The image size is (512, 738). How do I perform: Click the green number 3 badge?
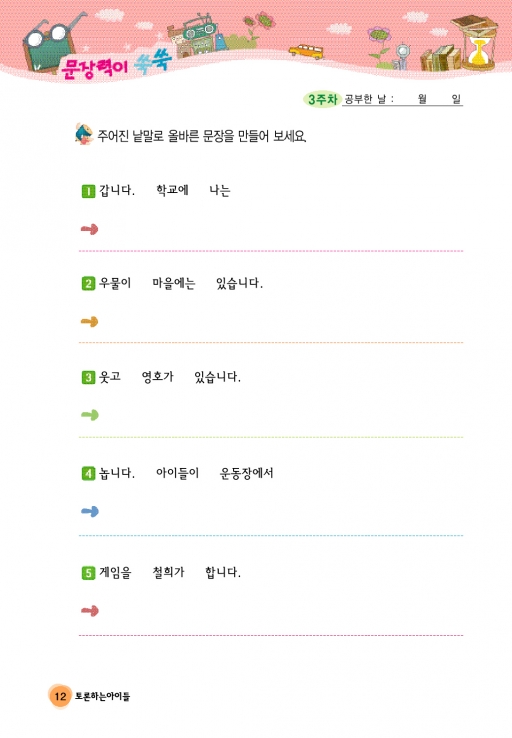pyautogui.click(x=88, y=377)
